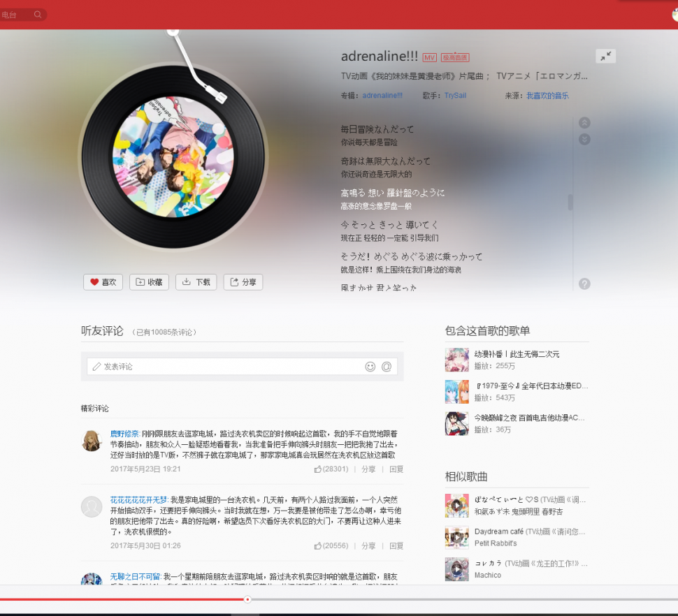Open lyrics help question mark icon
678x616 pixels.
tap(584, 284)
